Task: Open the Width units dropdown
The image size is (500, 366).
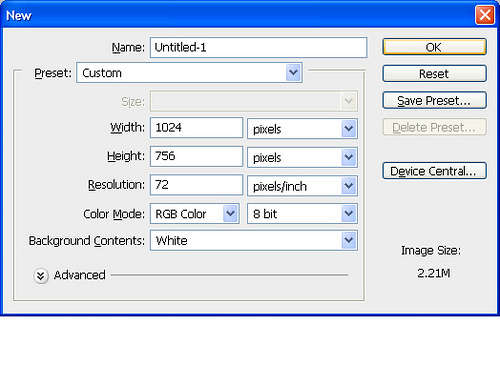Action: (x=302, y=129)
